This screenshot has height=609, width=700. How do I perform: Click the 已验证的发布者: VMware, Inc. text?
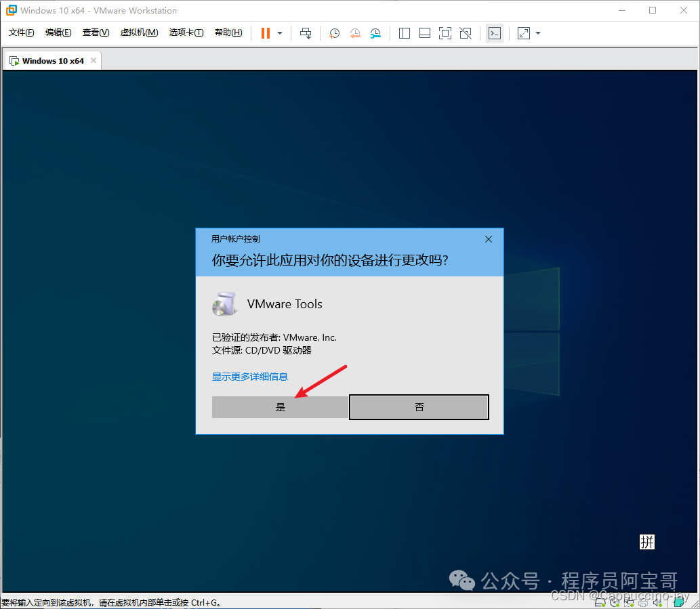click(x=274, y=338)
